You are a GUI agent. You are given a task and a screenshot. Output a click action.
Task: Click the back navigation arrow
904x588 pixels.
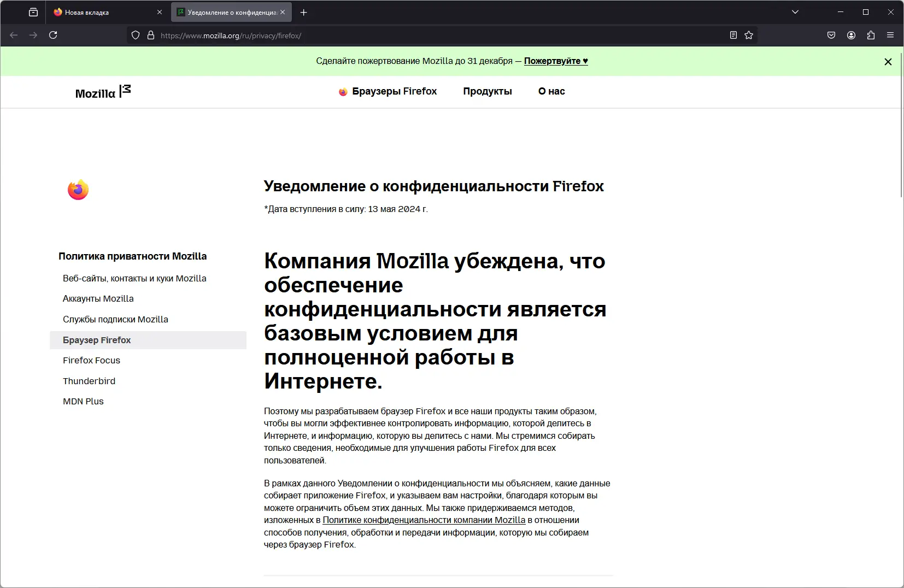click(x=13, y=35)
